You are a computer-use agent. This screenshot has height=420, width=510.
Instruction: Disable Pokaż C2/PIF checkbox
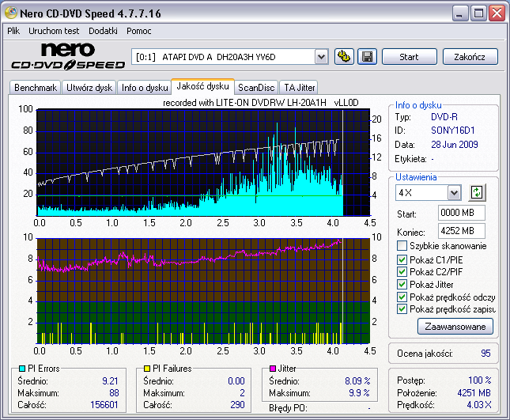coord(402,271)
